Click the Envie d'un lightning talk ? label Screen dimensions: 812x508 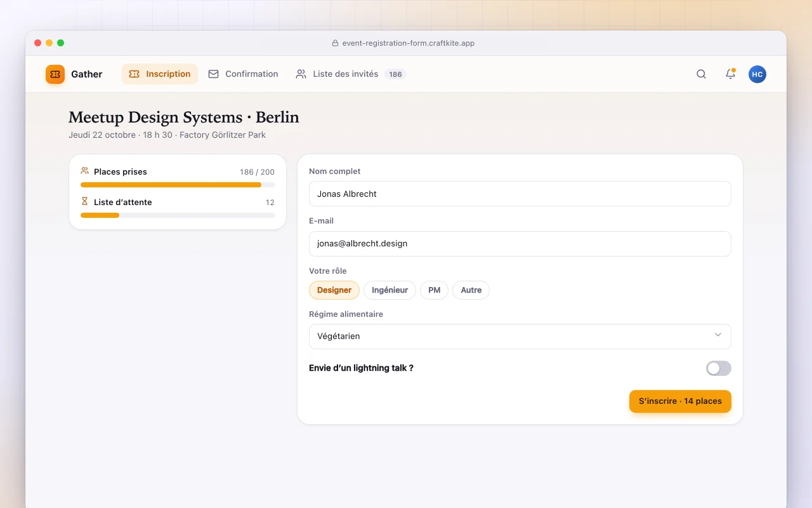point(361,368)
